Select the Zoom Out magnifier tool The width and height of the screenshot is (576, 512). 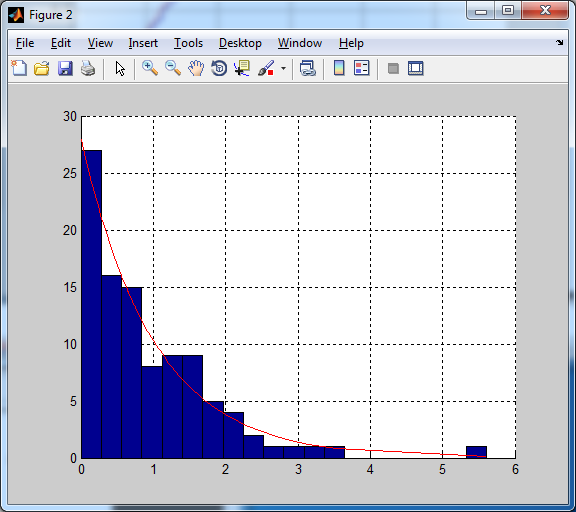173,68
